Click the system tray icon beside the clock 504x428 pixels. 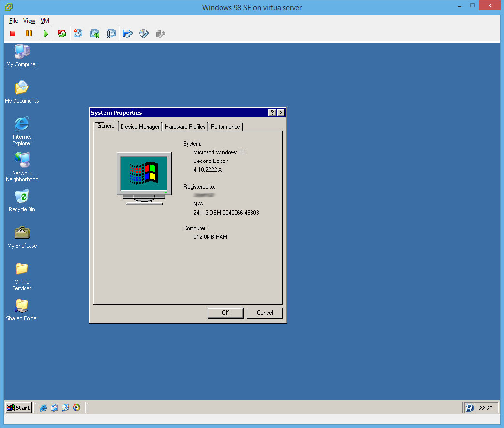pyautogui.click(x=470, y=408)
